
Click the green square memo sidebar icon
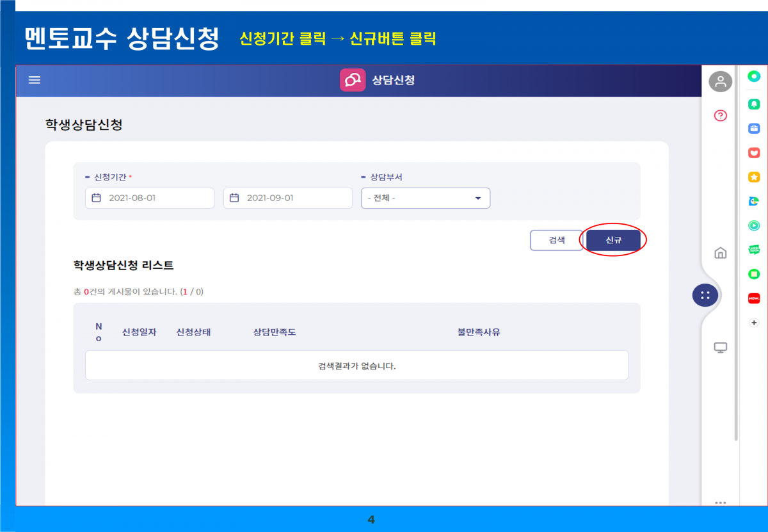[754, 274]
